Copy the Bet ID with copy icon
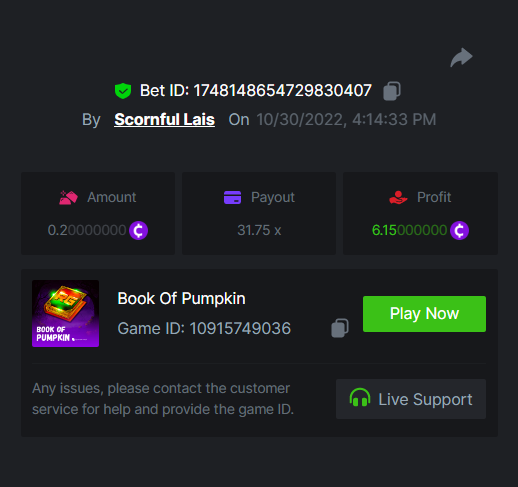The width and height of the screenshot is (518, 487). 392,91
